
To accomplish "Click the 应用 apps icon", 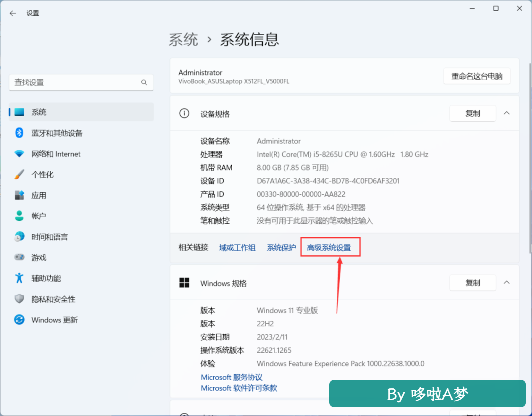I will point(19,195).
